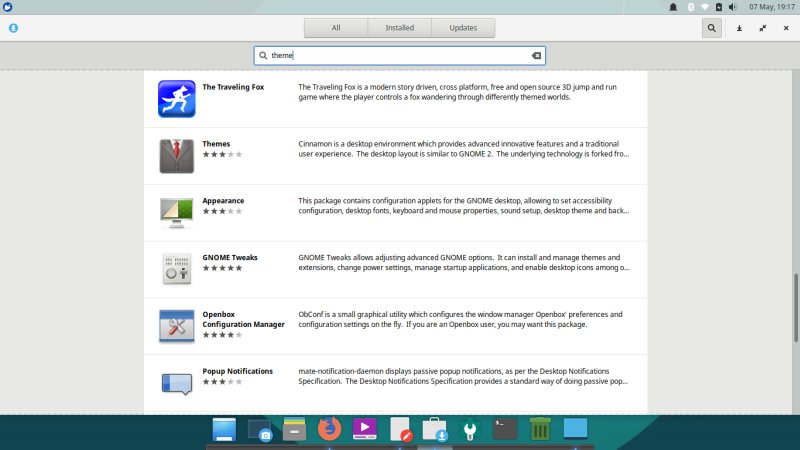The width and height of the screenshot is (800, 450).
Task: Click the Themes star rating
Action: (x=222, y=154)
